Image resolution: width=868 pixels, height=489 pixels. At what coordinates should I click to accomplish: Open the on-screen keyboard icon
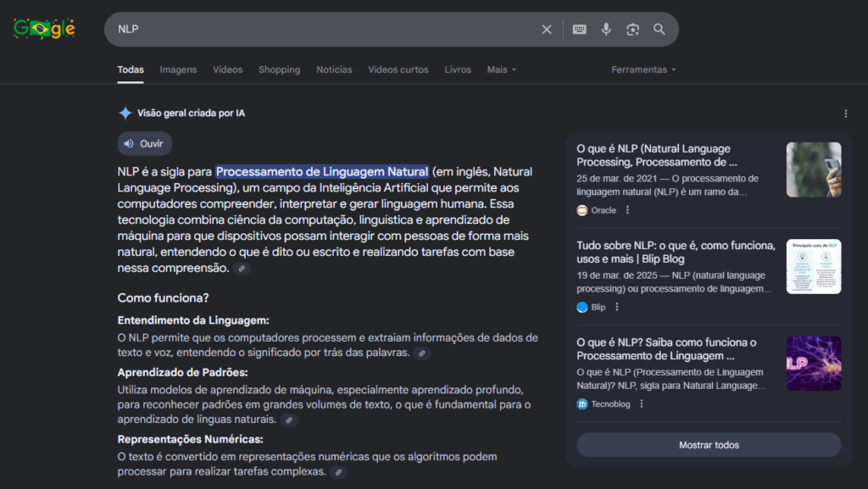(x=579, y=30)
